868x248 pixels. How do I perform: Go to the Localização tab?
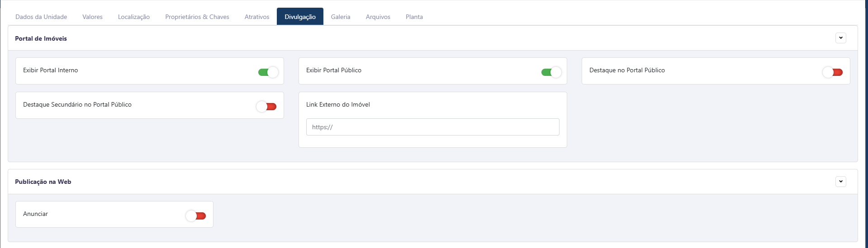point(134,17)
